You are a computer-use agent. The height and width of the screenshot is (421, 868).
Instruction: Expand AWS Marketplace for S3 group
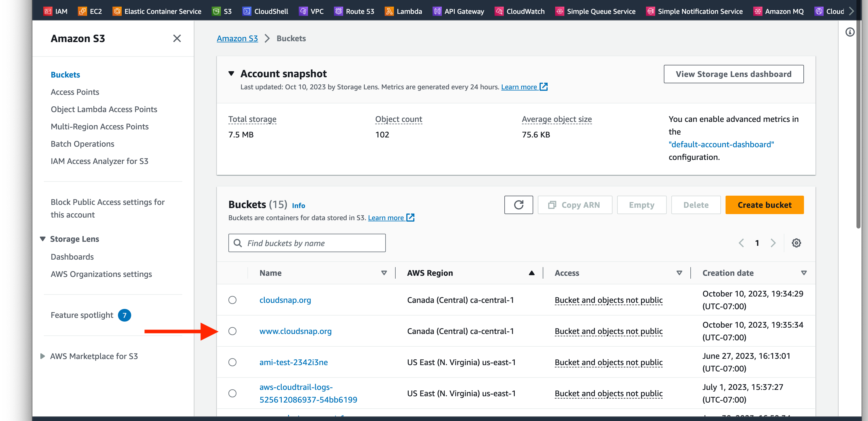point(43,356)
